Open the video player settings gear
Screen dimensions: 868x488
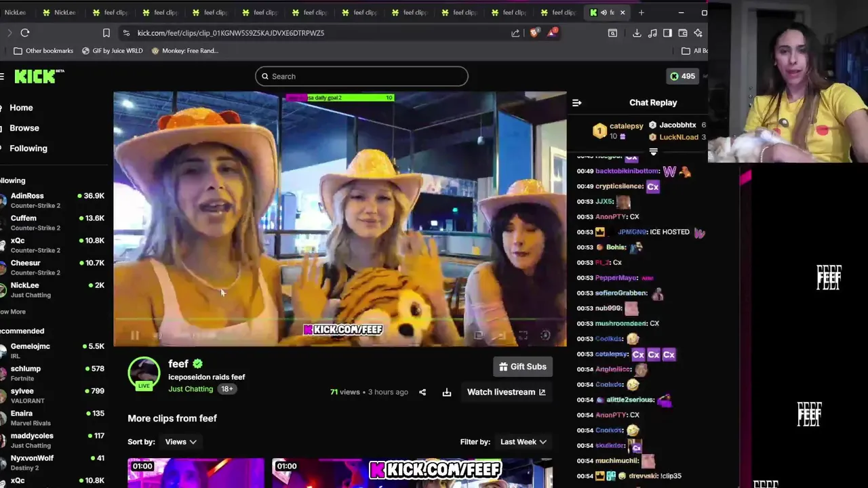pyautogui.click(x=545, y=335)
